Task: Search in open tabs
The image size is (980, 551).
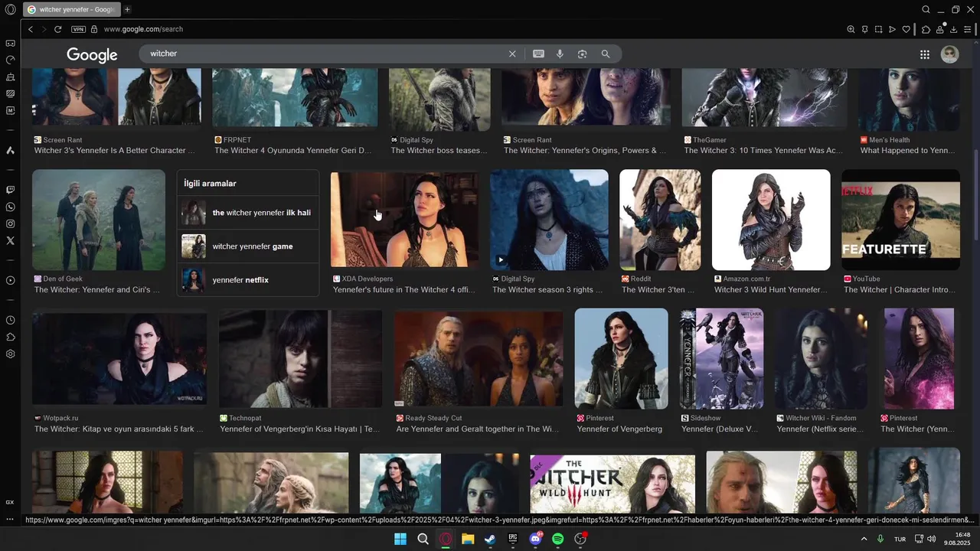Action: 926,9
